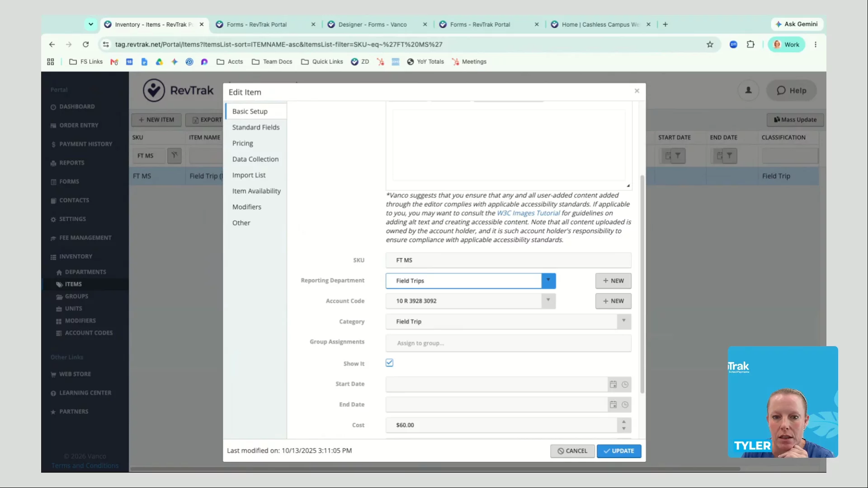This screenshot has height=488, width=868.
Task: Switch to the Designer - Forms - Vanco tab
Action: click(x=377, y=24)
